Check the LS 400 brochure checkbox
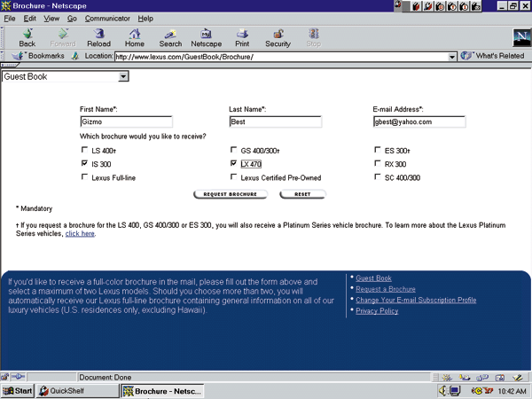Screen dimensions: 532x399 click(83, 151)
